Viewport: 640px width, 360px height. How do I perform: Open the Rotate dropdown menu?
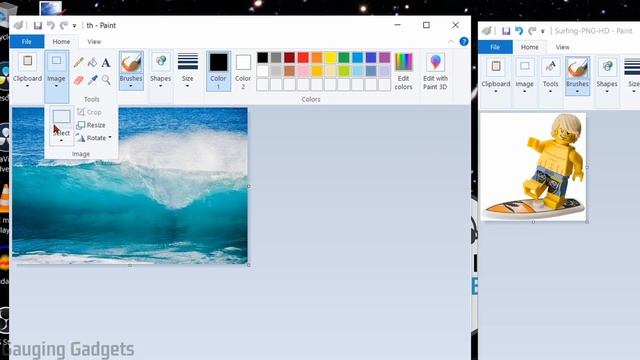(110, 138)
